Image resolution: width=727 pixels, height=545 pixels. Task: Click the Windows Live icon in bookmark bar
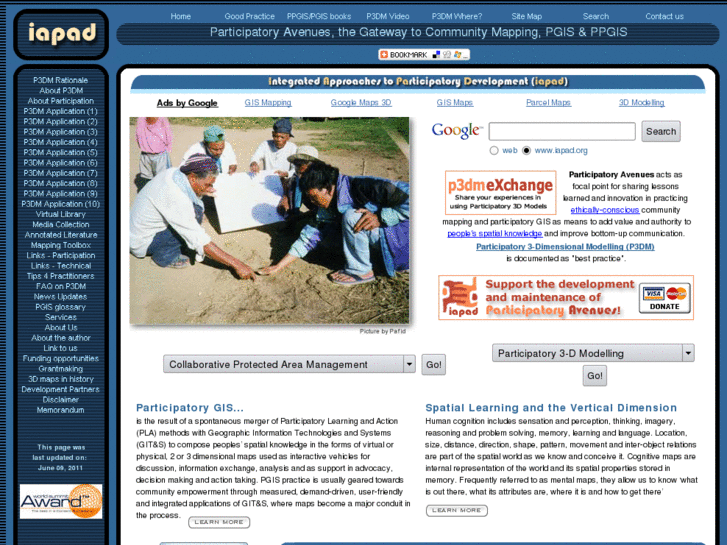[458, 55]
